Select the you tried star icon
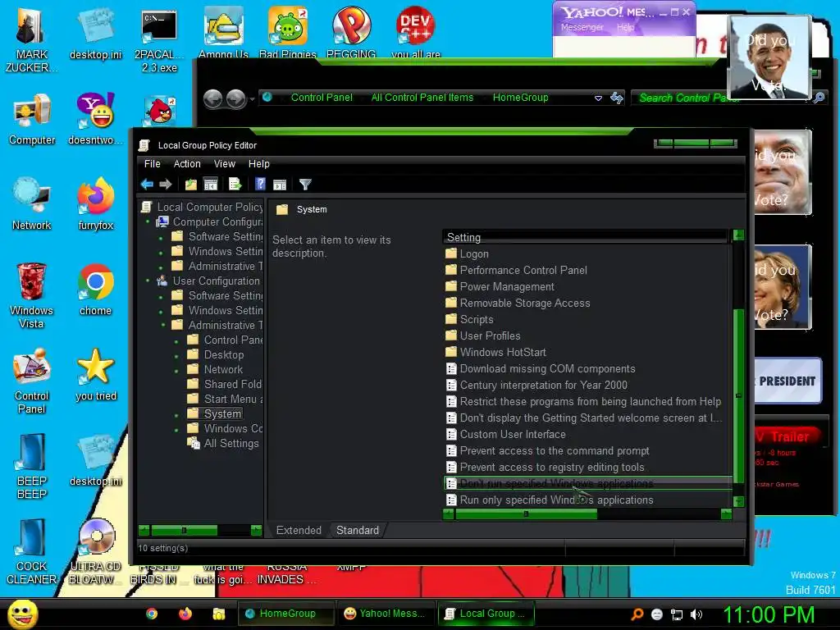Image resolution: width=840 pixels, height=630 pixels. [x=95, y=375]
